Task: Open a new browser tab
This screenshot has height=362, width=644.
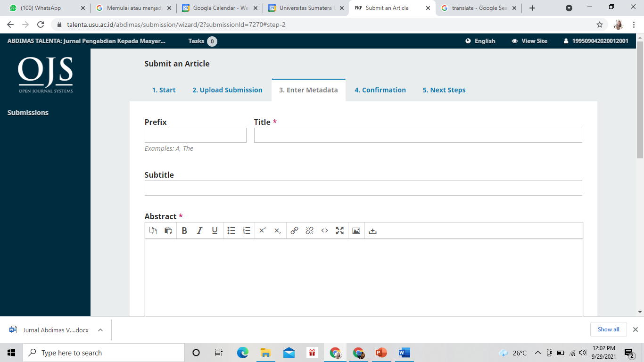Action: coord(532,8)
